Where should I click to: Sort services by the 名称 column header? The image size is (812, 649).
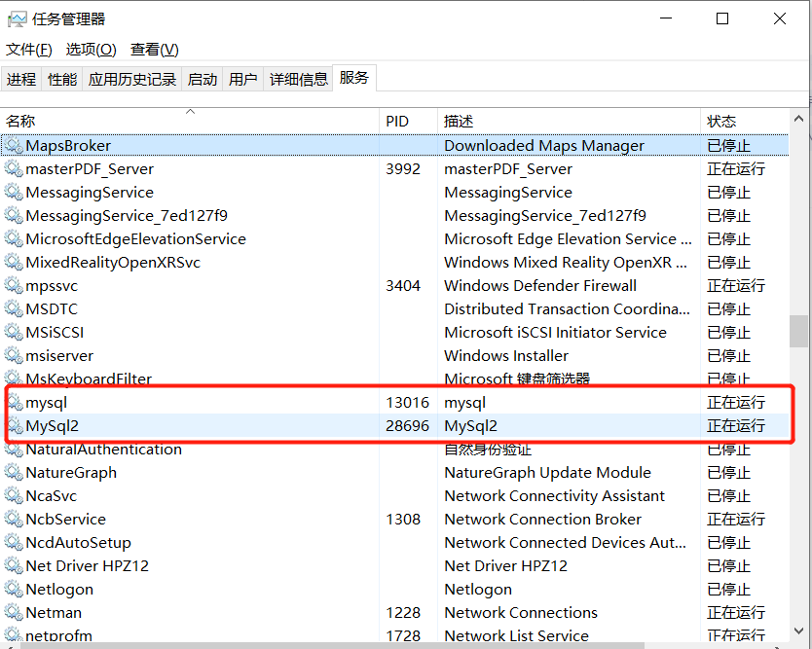tap(190, 121)
